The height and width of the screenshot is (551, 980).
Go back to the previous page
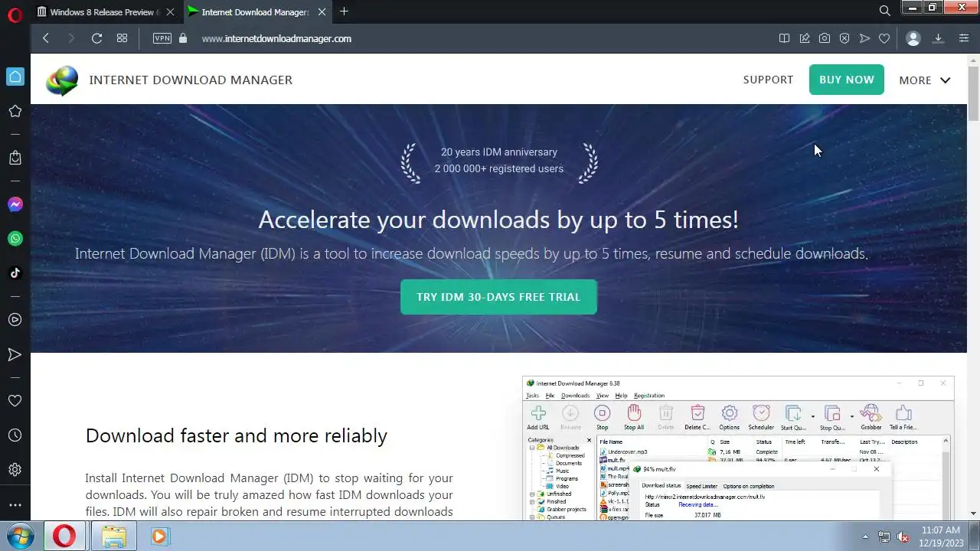point(46,38)
